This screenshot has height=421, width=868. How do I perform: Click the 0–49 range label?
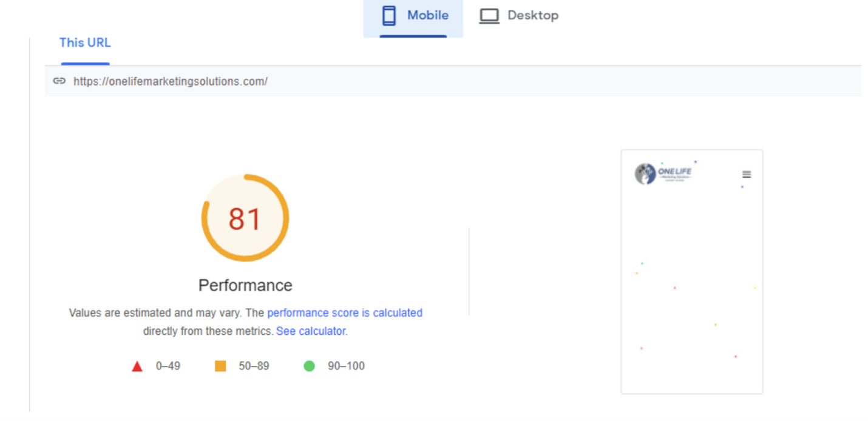point(168,366)
